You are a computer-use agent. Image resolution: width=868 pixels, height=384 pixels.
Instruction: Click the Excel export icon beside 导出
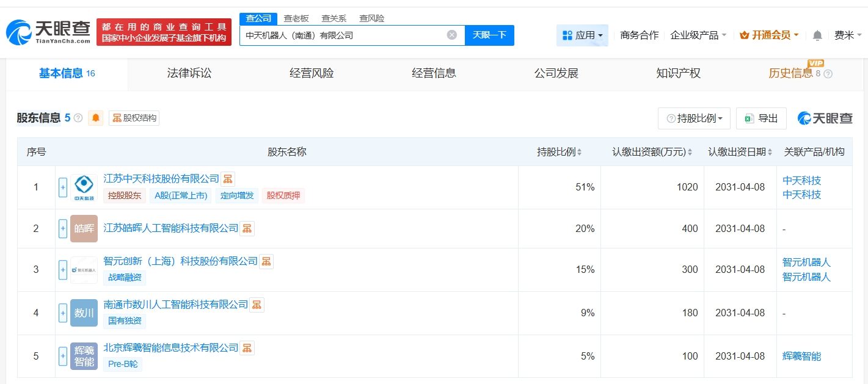click(749, 118)
